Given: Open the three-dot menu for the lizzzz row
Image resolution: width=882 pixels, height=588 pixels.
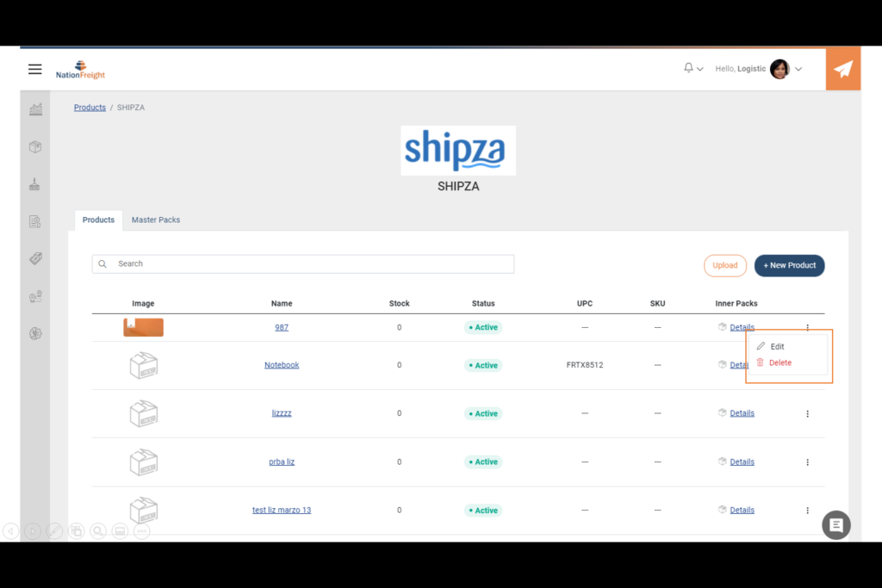Looking at the screenshot, I should point(807,414).
